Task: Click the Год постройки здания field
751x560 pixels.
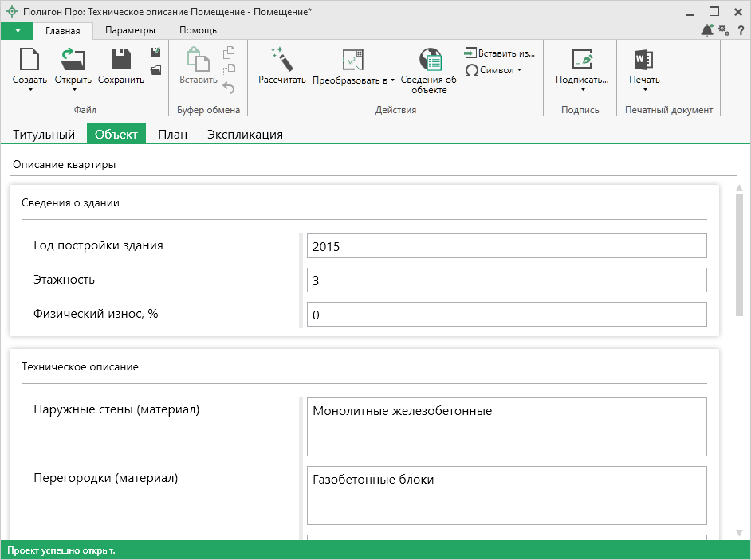Action: coord(506,246)
